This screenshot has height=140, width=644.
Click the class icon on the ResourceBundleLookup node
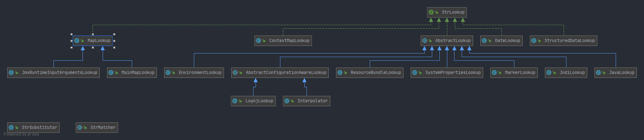[340, 73]
